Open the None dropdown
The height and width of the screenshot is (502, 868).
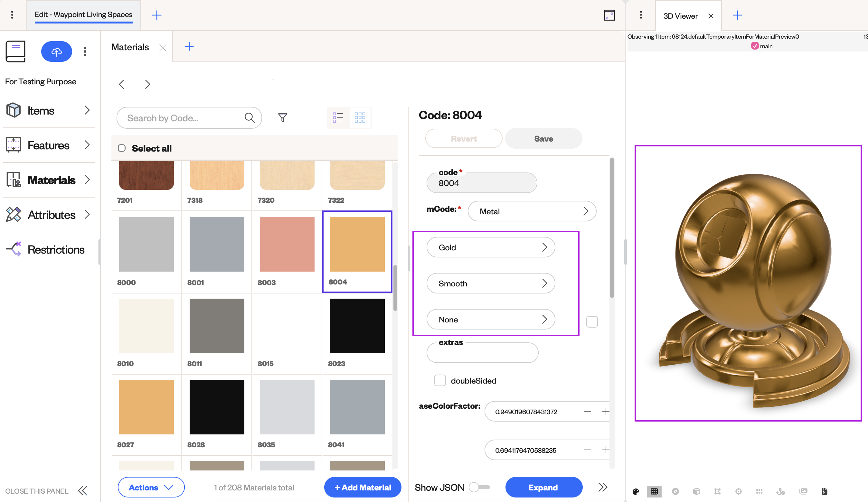pos(490,320)
